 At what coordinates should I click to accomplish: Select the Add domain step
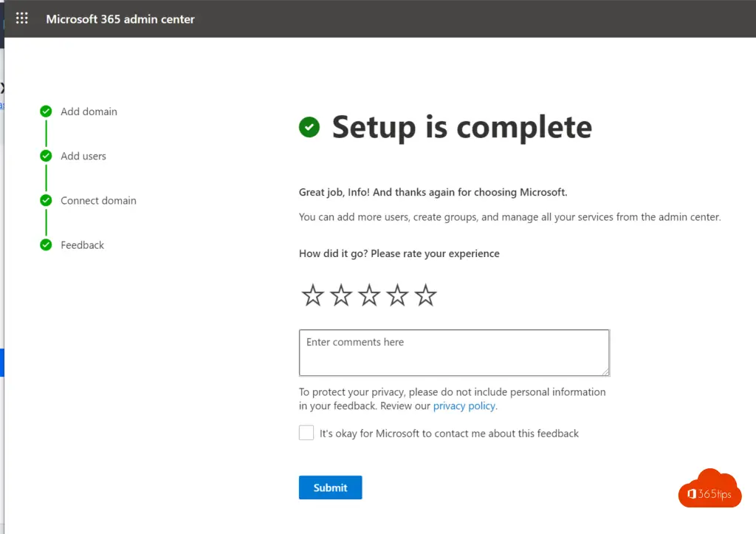coord(89,112)
